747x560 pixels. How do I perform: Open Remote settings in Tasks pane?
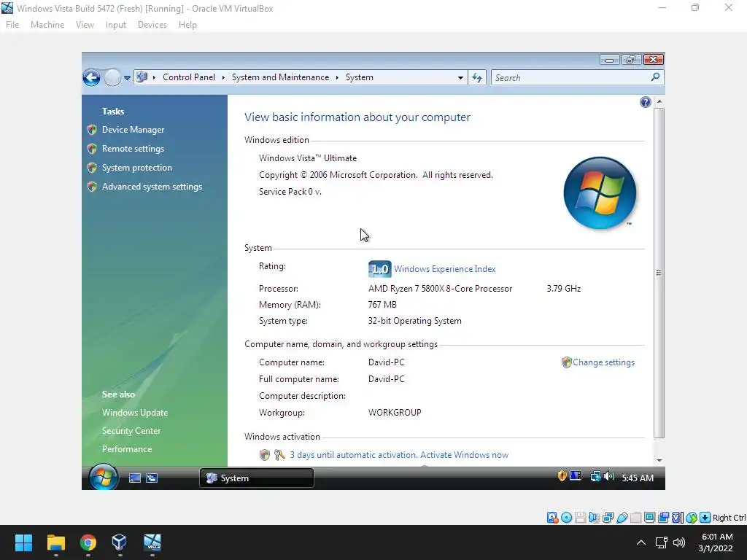133,149
